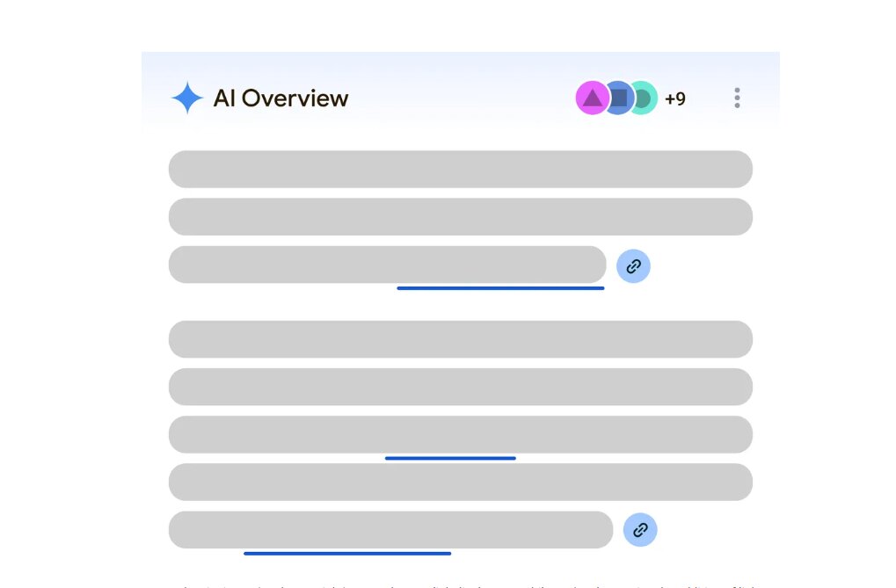The image size is (896, 588).
Task: Select the blue square source avatar
Action: click(x=619, y=98)
